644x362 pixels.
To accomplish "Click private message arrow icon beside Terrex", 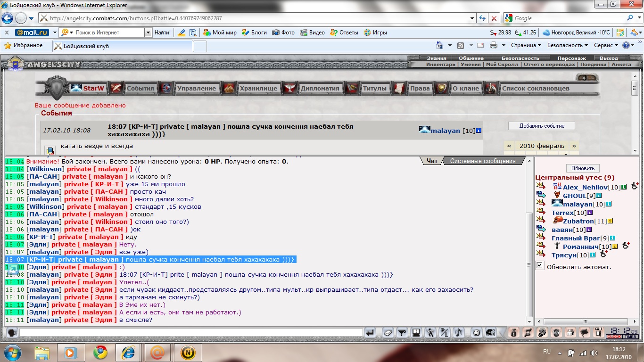I will click(x=541, y=212).
